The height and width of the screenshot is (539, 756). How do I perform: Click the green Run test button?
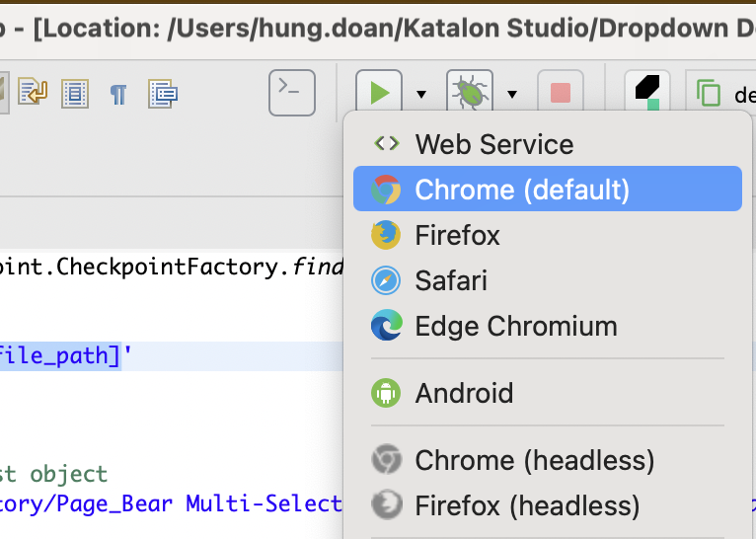(x=379, y=94)
